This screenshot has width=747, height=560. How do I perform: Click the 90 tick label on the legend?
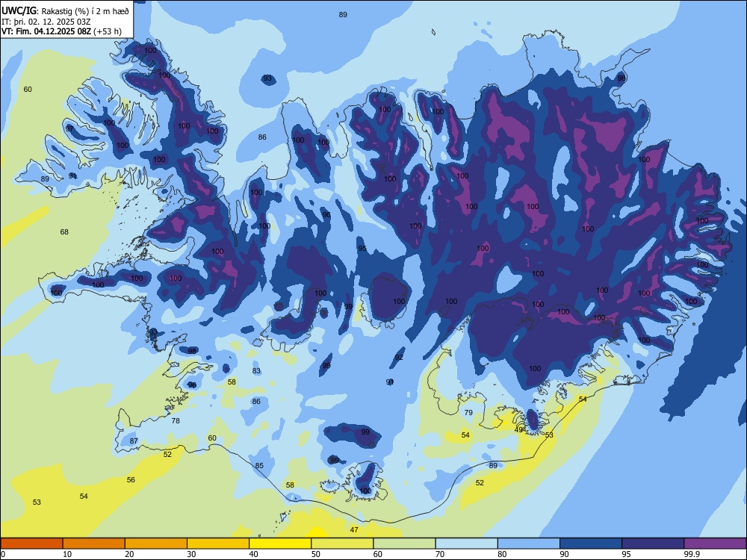(x=564, y=554)
